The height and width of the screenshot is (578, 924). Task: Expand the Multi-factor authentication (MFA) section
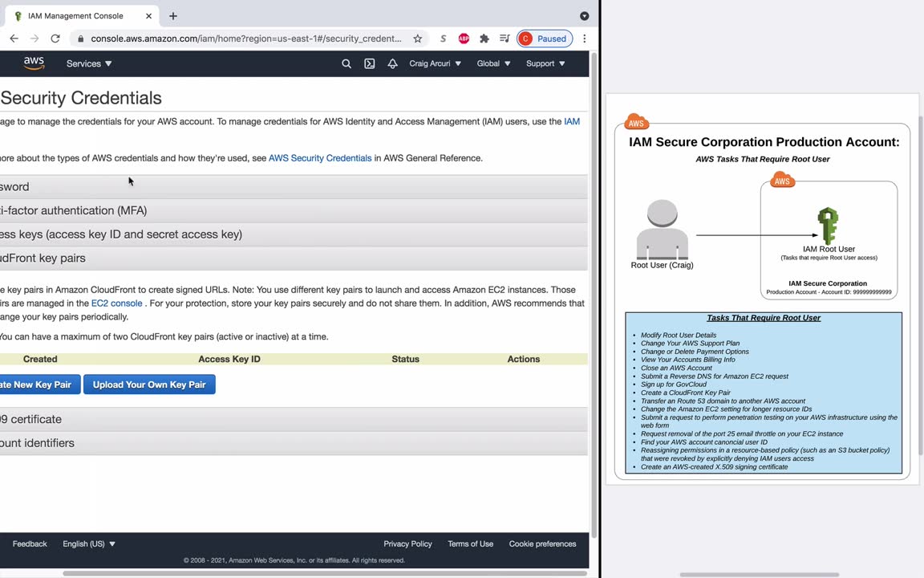pos(294,210)
